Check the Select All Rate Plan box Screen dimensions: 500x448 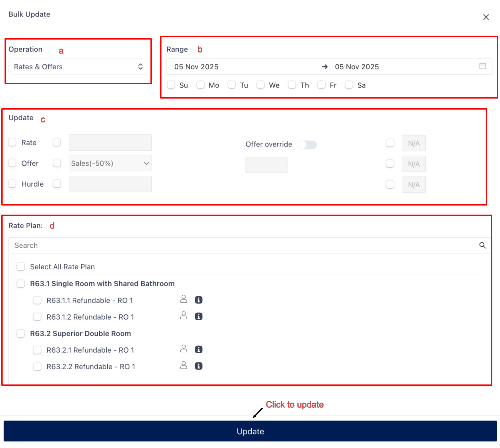tap(21, 267)
